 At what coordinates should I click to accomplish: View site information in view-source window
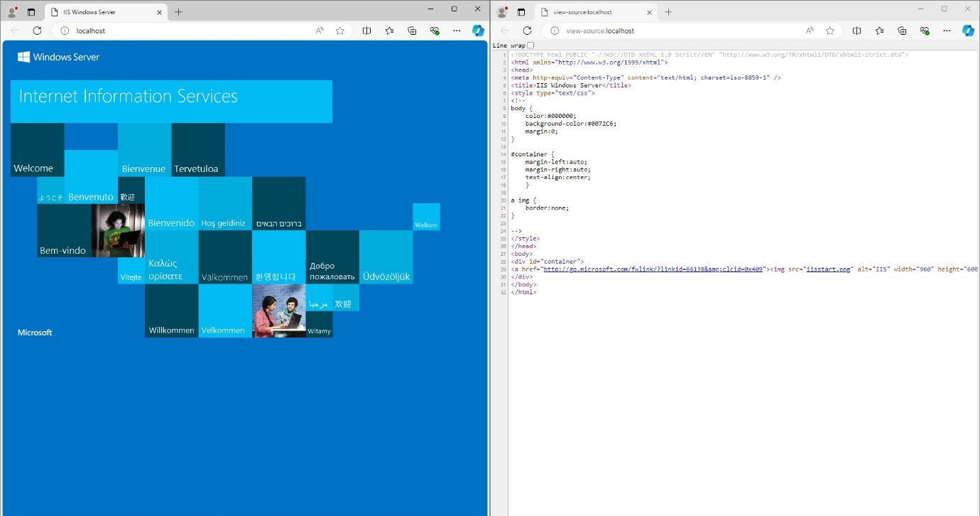click(x=555, y=31)
